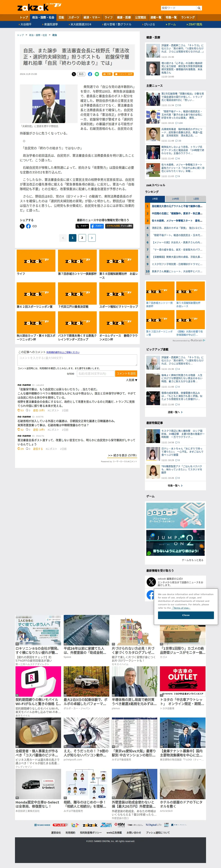
Task: Copy article link chain icon
Action: tap(35, 226)
